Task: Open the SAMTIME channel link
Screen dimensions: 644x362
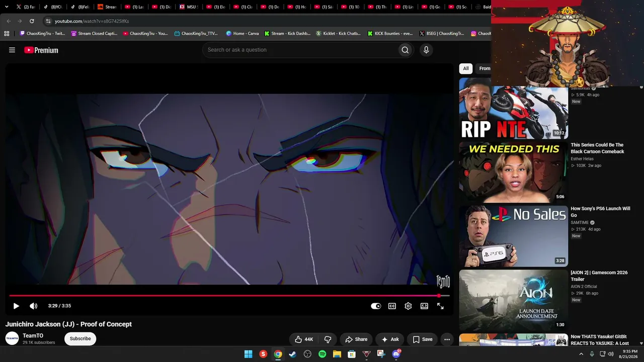Action: pos(580,222)
